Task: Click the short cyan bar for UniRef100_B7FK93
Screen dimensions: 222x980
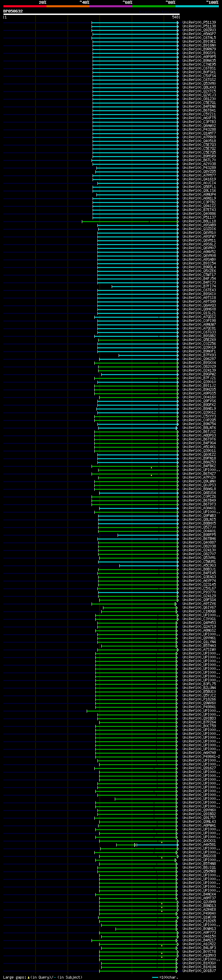Action: tap(148, 355)
